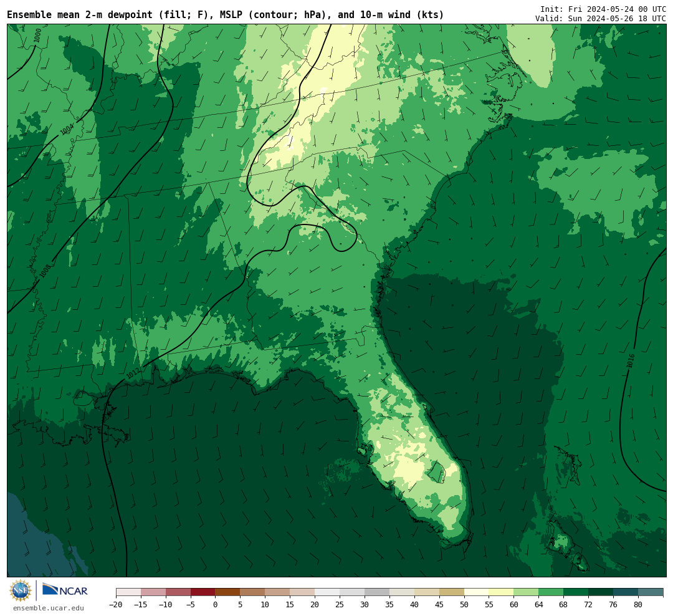Click the -10 colorbar tick label
Image resolution: width=673 pixels, height=616 pixels.
pos(166,604)
